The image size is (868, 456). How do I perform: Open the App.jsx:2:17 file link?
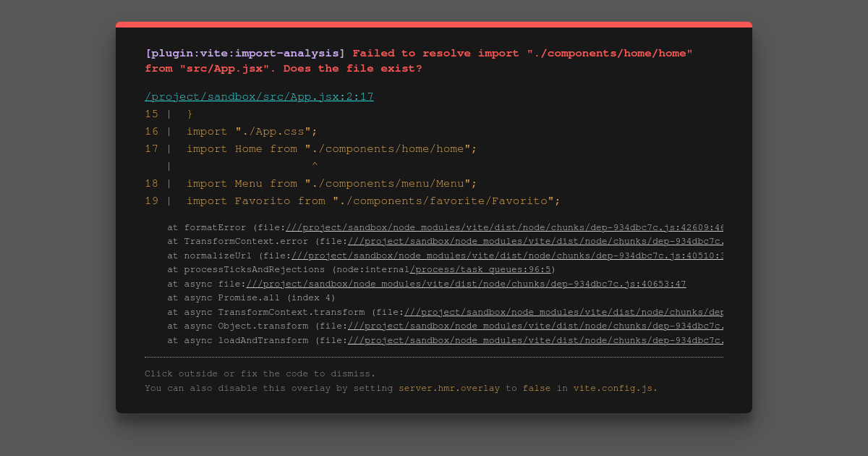pos(258,96)
